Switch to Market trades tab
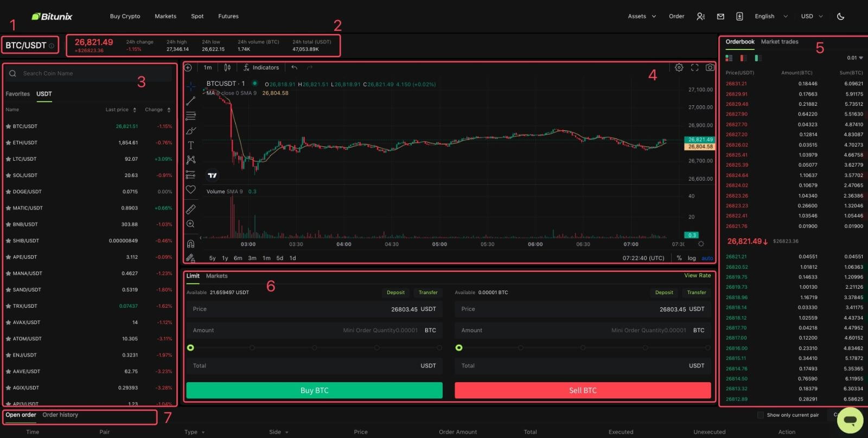The image size is (868, 438). coord(779,42)
